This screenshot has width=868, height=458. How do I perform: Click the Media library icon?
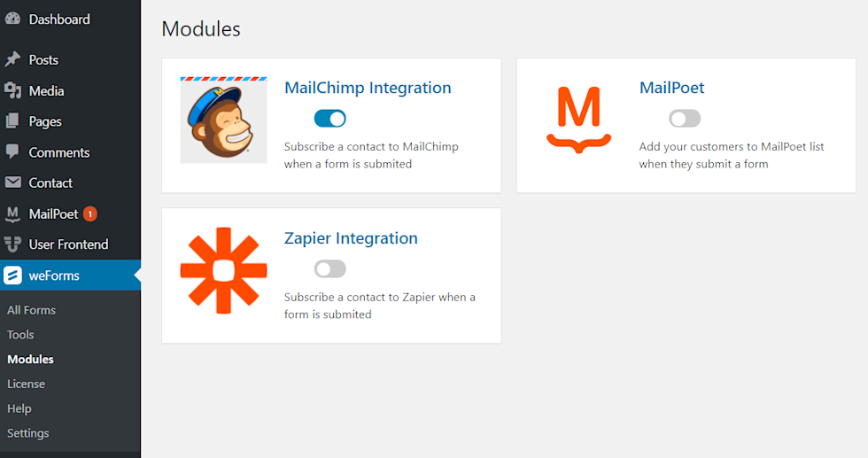[x=12, y=90]
